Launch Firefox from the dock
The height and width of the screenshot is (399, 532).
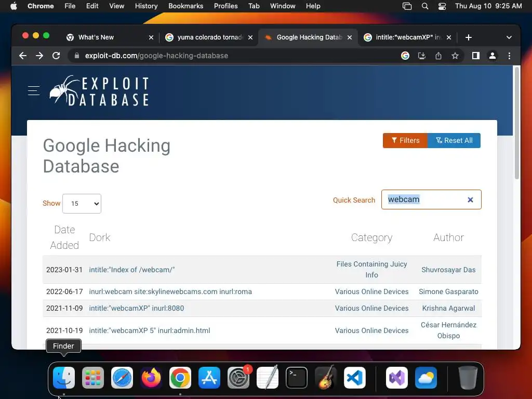pos(151,378)
